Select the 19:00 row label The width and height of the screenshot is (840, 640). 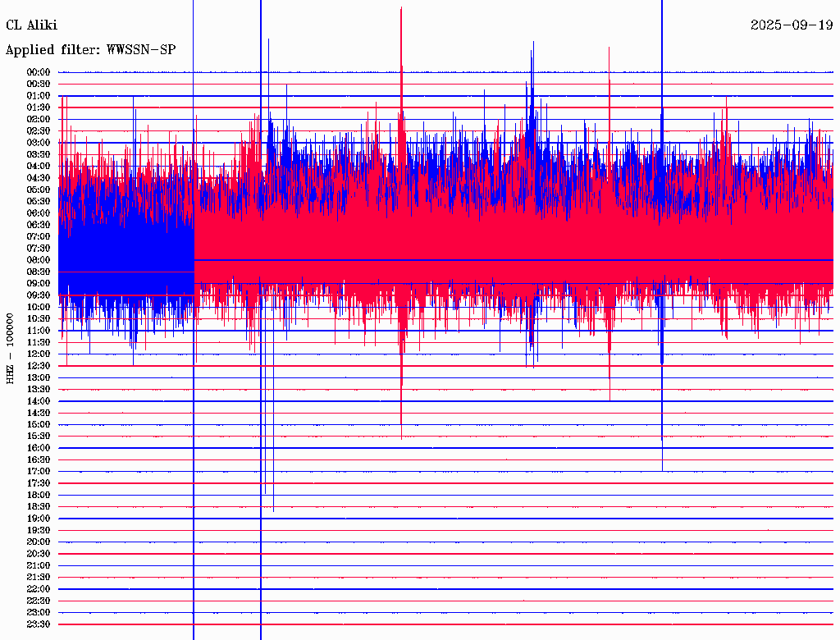(x=39, y=519)
